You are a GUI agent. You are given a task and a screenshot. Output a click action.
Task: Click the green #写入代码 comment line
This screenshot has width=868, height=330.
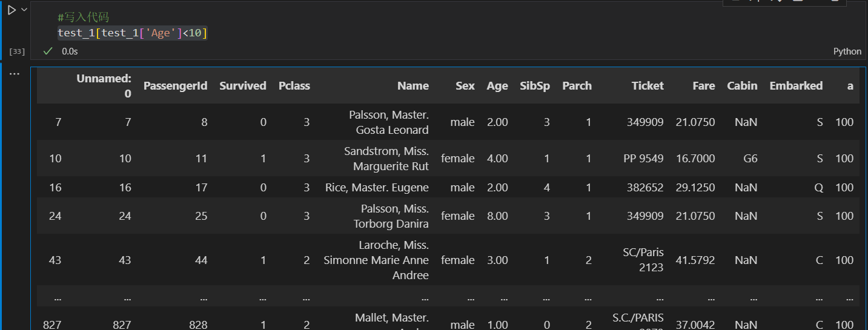(83, 18)
